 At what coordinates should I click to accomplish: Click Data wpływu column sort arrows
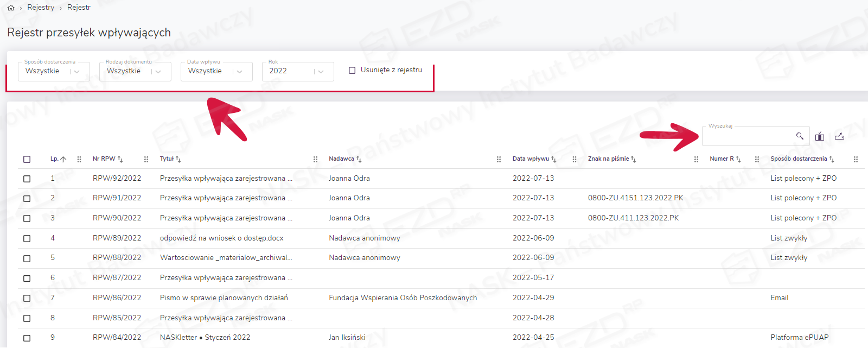553,159
